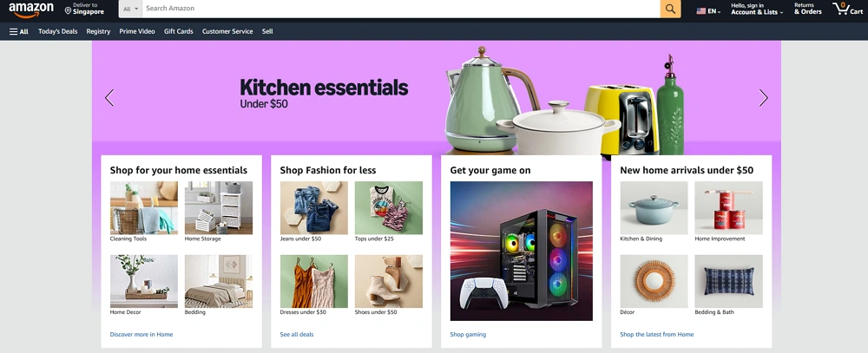The image size is (868, 353).
Task: Expand the Account & Lists dropdown
Action: click(x=757, y=9)
